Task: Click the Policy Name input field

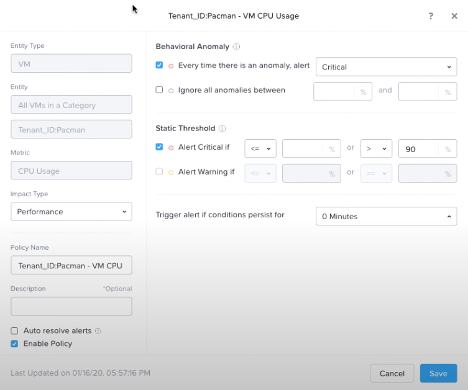Action: point(71,265)
